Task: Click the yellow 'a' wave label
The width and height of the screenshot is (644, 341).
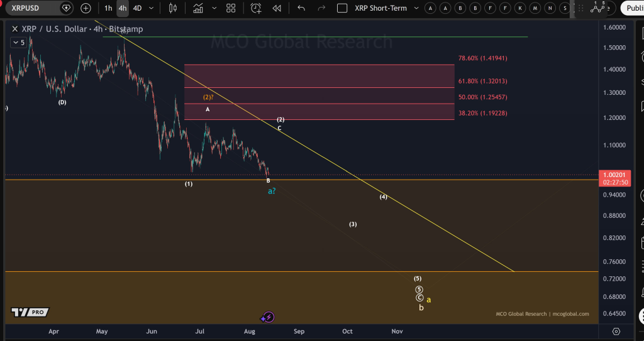Action: 429,300
